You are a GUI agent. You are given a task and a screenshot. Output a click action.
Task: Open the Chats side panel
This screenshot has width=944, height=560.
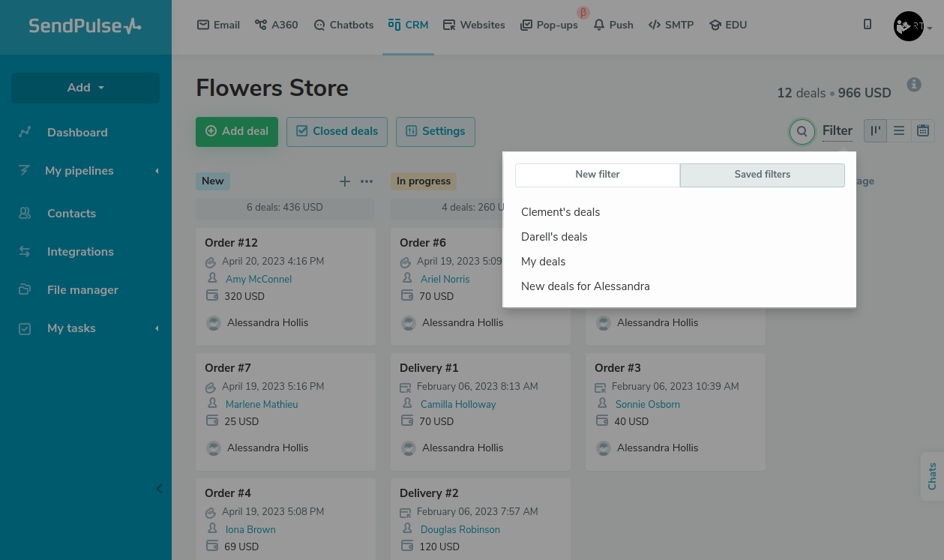[932, 476]
